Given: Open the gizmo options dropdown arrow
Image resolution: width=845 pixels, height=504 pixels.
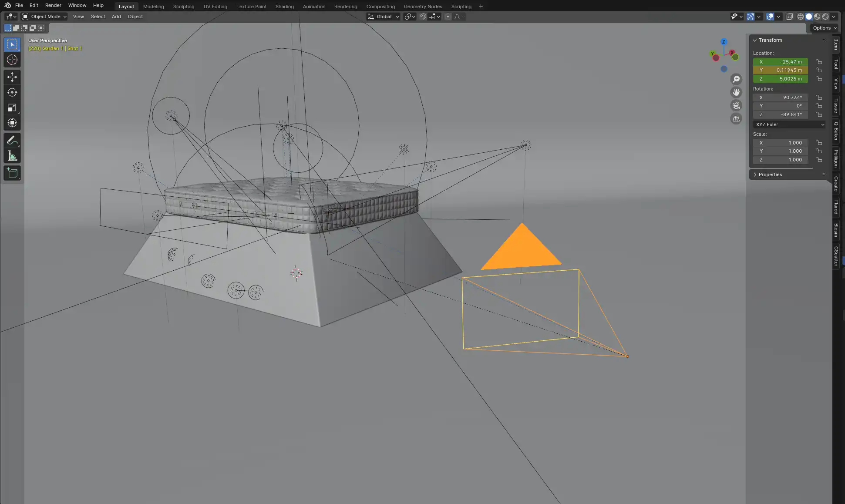Looking at the screenshot, I should (x=759, y=17).
